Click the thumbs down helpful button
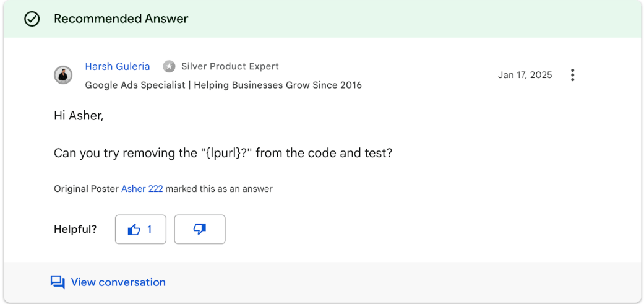The height and width of the screenshot is (304, 644). 199,230
